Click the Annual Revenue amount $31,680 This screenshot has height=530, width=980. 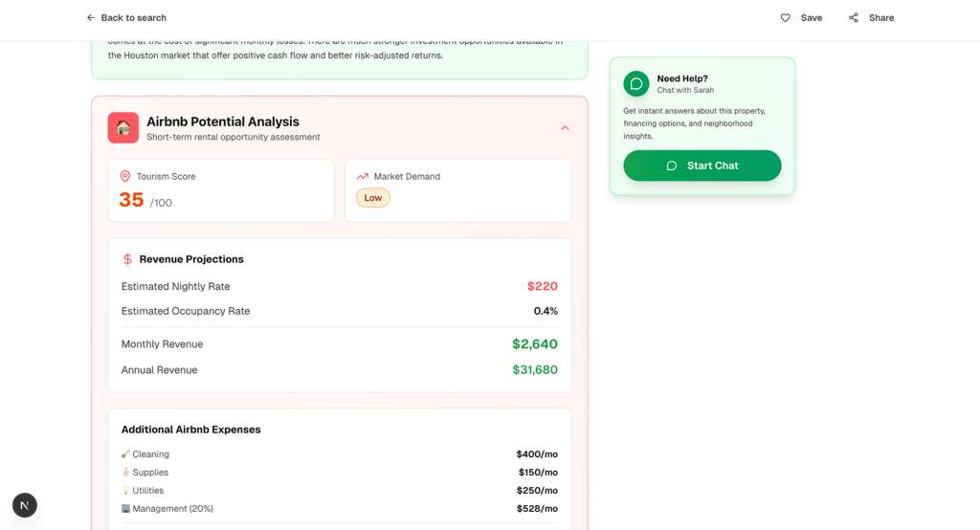pyautogui.click(x=534, y=370)
